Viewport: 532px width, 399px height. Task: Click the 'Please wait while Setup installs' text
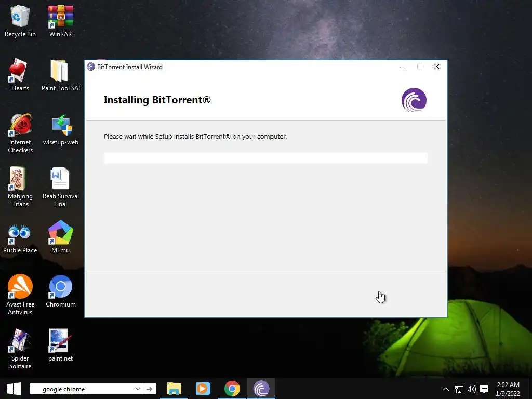click(x=195, y=137)
